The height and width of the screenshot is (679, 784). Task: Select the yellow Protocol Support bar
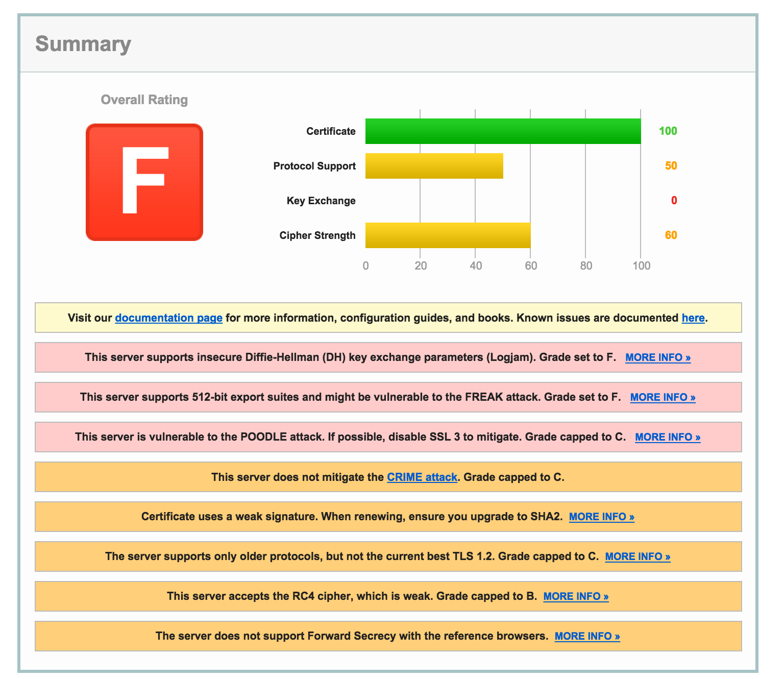[x=434, y=166]
